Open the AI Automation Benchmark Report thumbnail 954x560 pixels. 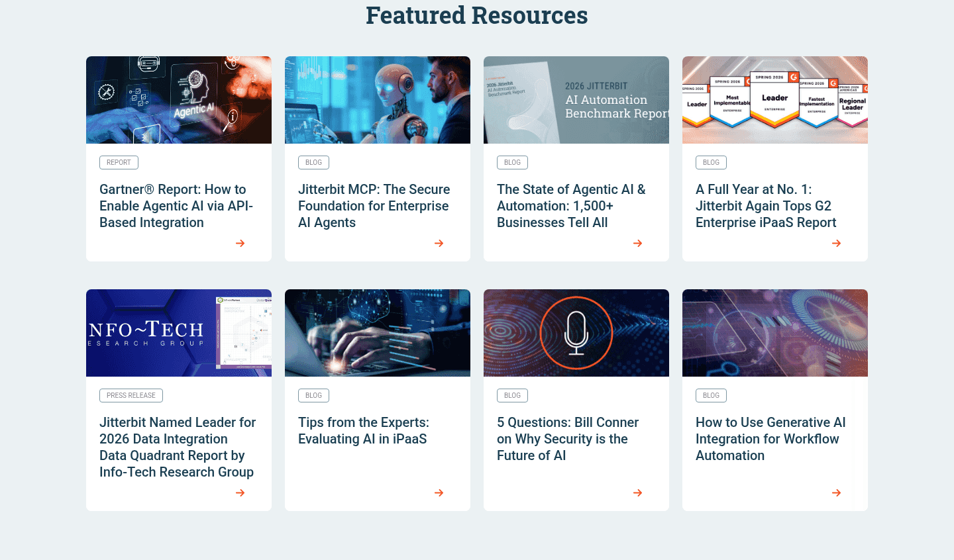point(576,100)
